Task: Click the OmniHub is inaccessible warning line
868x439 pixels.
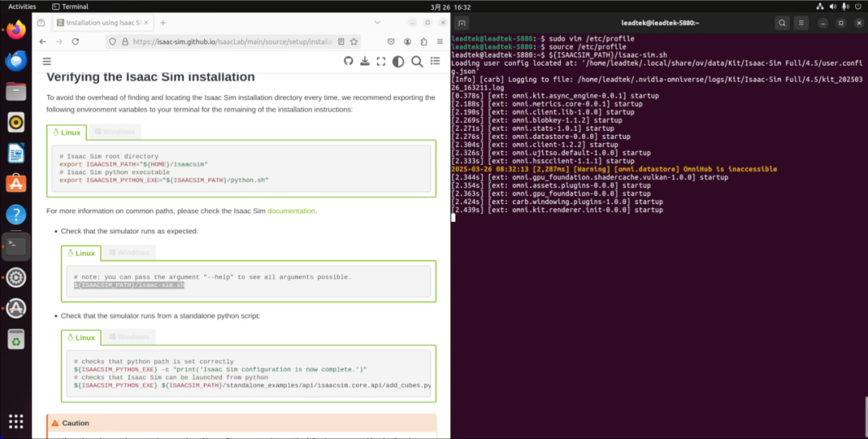Action: [x=614, y=169]
